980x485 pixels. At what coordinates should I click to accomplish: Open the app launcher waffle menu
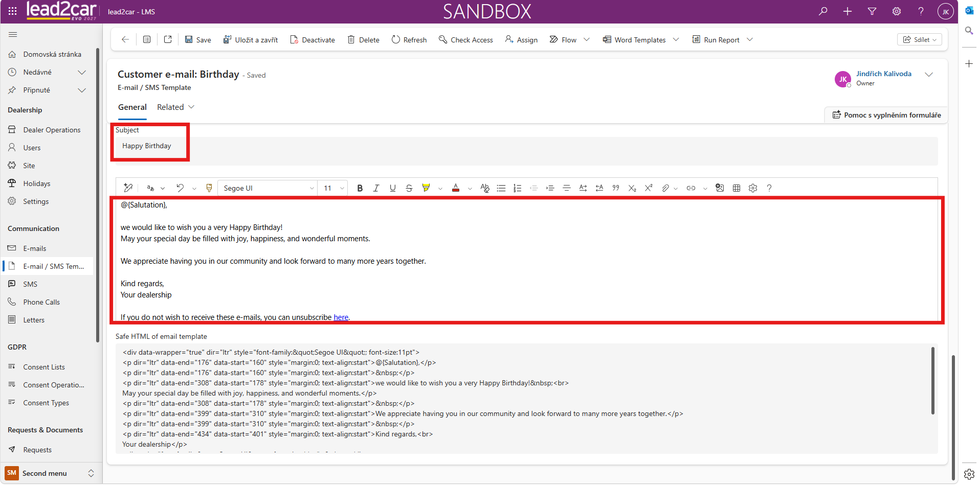[13, 11]
